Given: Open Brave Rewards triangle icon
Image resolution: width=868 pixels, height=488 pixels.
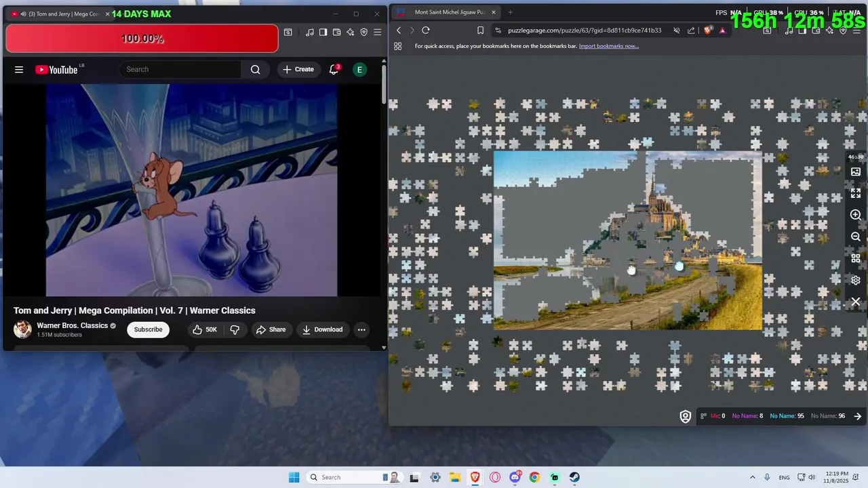Looking at the screenshot, I should click(x=723, y=30).
